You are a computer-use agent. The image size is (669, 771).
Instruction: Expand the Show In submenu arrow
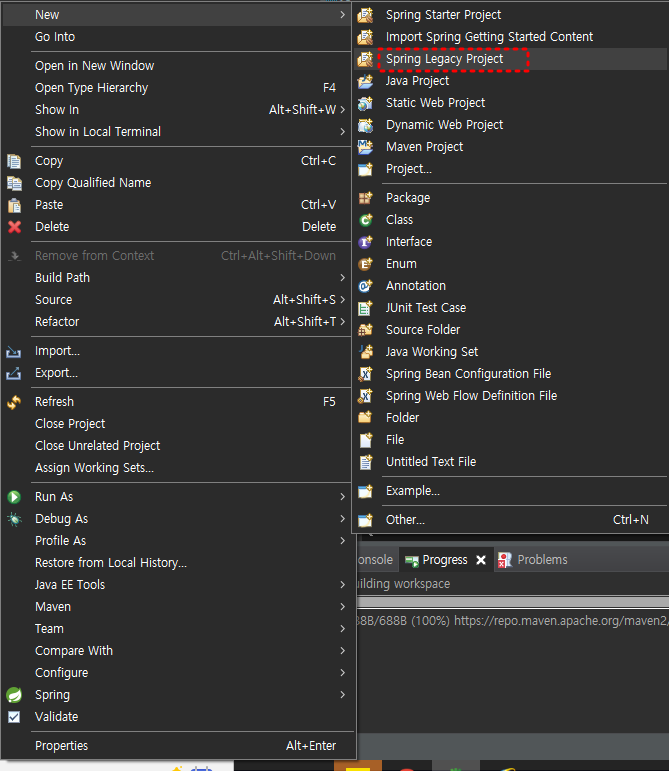pyautogui.click(x=343, y=110)
